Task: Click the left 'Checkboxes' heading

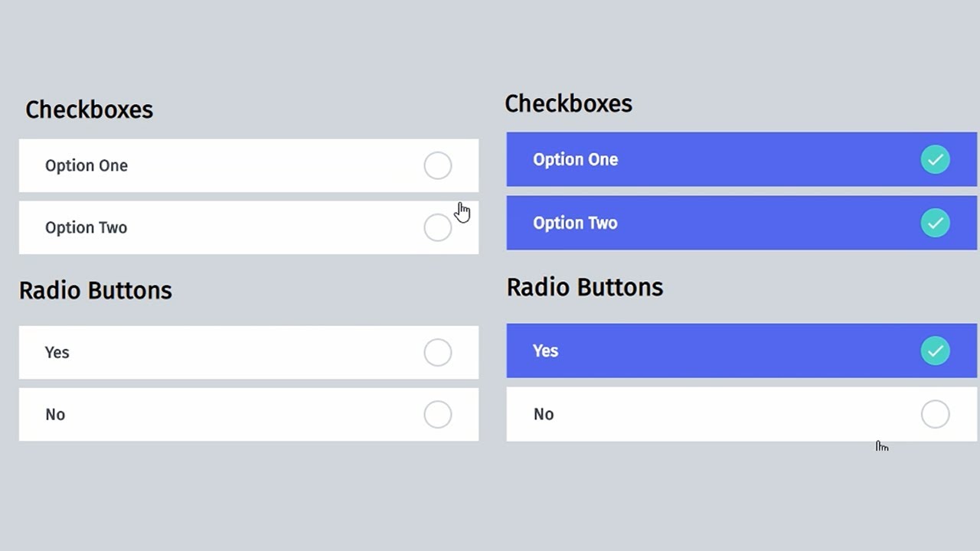Action: 90,109
